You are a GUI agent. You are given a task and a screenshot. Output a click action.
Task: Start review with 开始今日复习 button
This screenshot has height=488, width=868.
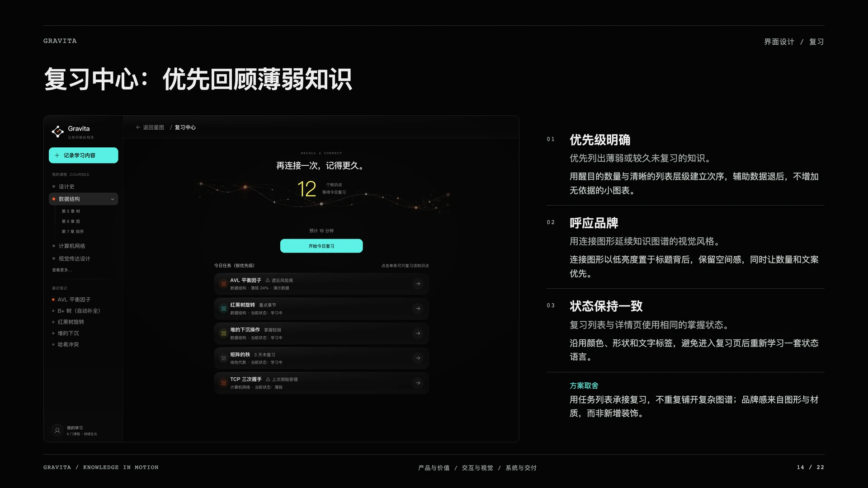[x=321, y=246]
